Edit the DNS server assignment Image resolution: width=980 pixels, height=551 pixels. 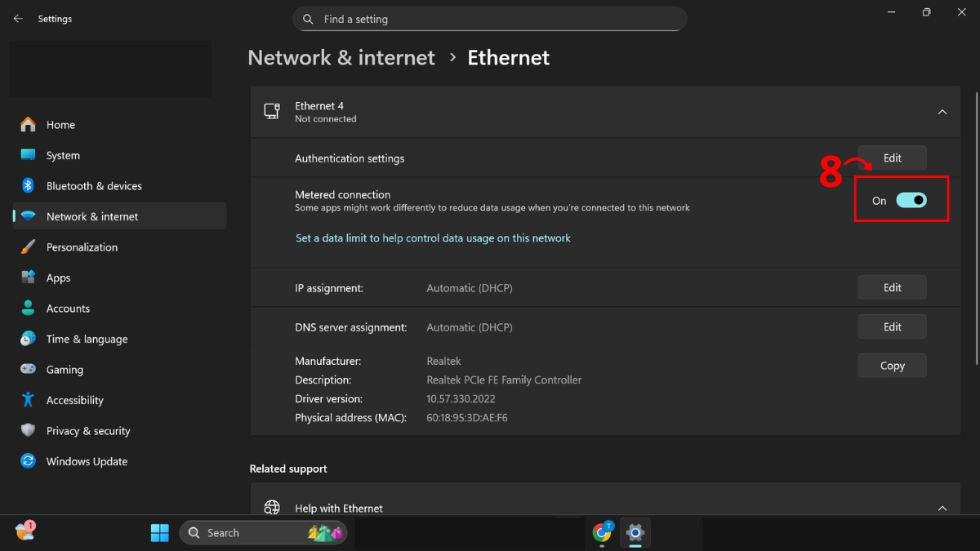click(892, 327)
